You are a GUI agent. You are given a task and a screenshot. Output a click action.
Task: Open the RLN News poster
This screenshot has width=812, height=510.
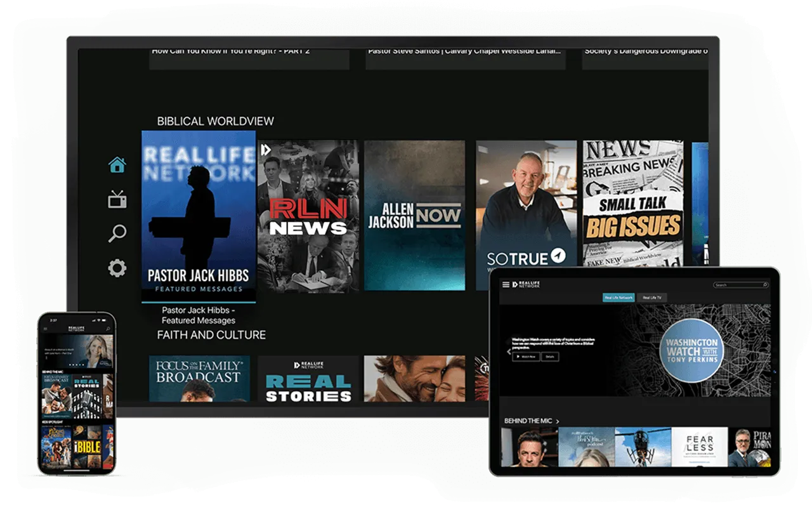tap(308, 216)
